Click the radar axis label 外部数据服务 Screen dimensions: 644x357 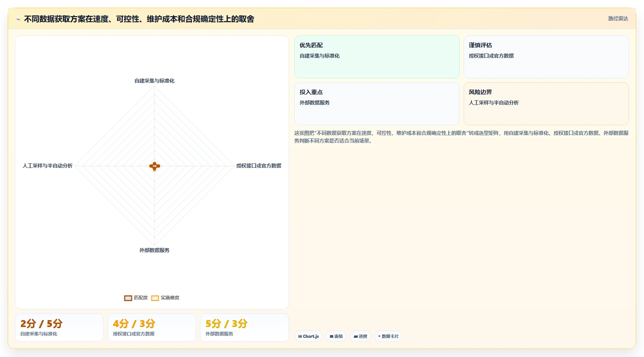[154, 250]
